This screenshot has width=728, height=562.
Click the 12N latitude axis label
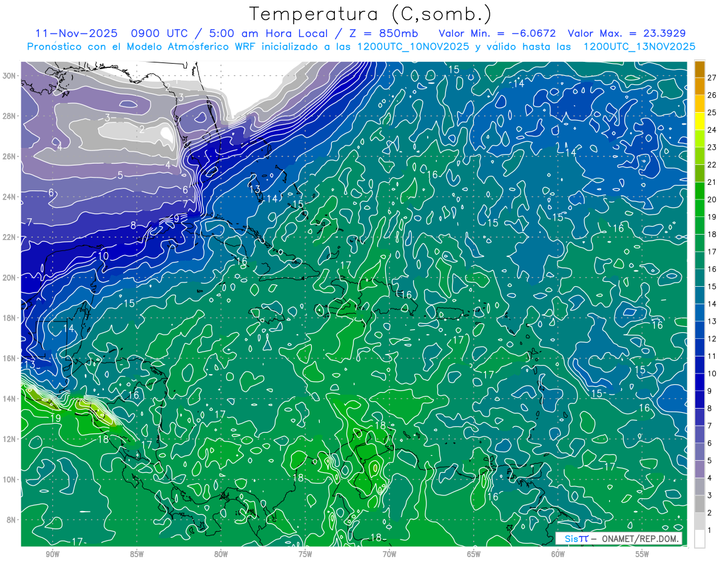pos(10,439)
